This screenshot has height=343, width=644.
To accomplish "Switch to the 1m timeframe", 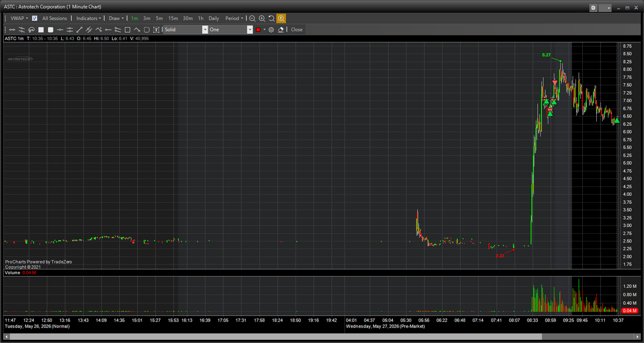I will (134, 18).
